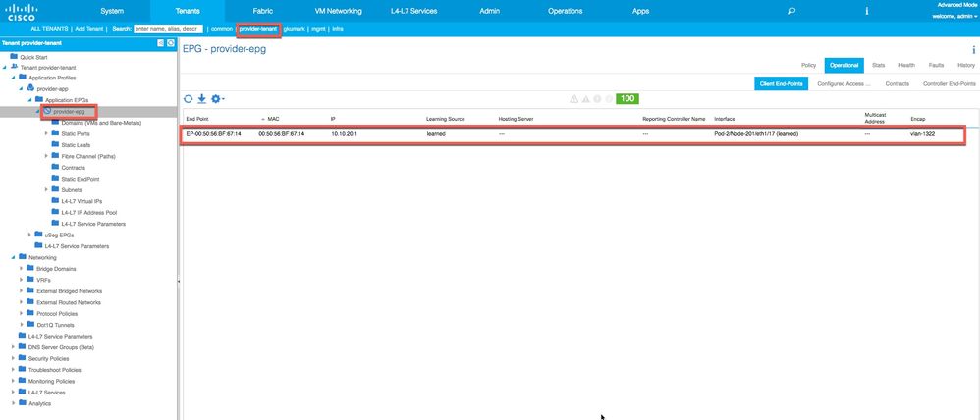Click the provider-app profile icon
The height and width of the screenshot is (420, 980).
point(30,88)
